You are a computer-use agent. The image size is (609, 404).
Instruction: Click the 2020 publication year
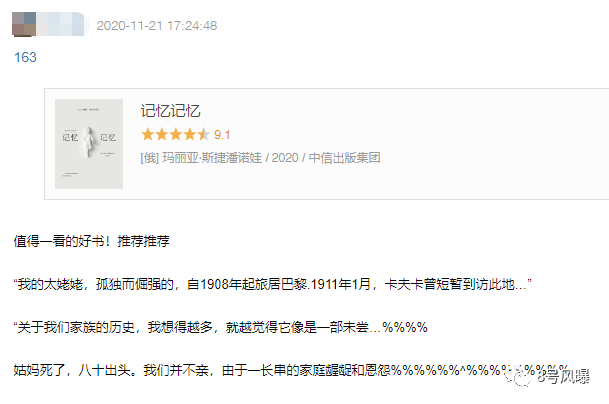[285, 158]
